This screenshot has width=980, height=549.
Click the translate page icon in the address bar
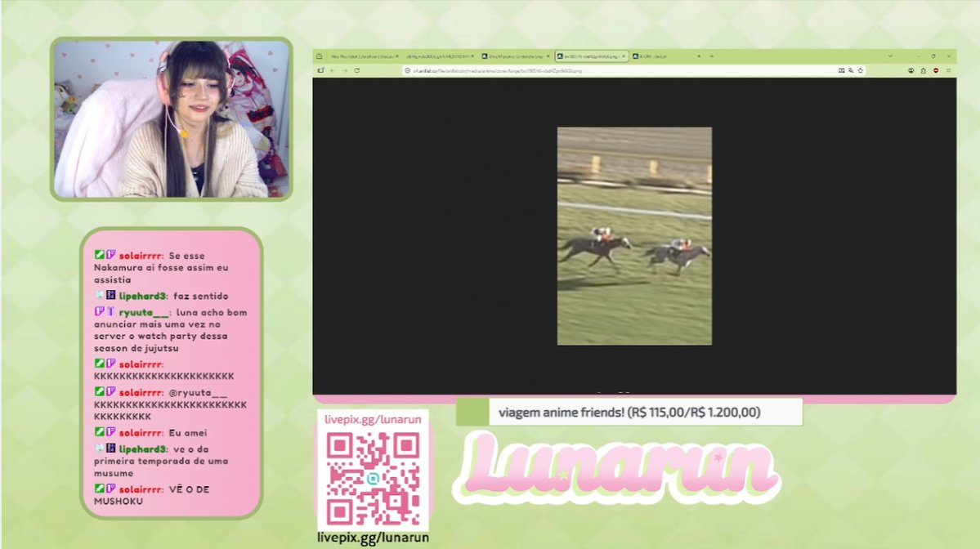tap(851, 70)
